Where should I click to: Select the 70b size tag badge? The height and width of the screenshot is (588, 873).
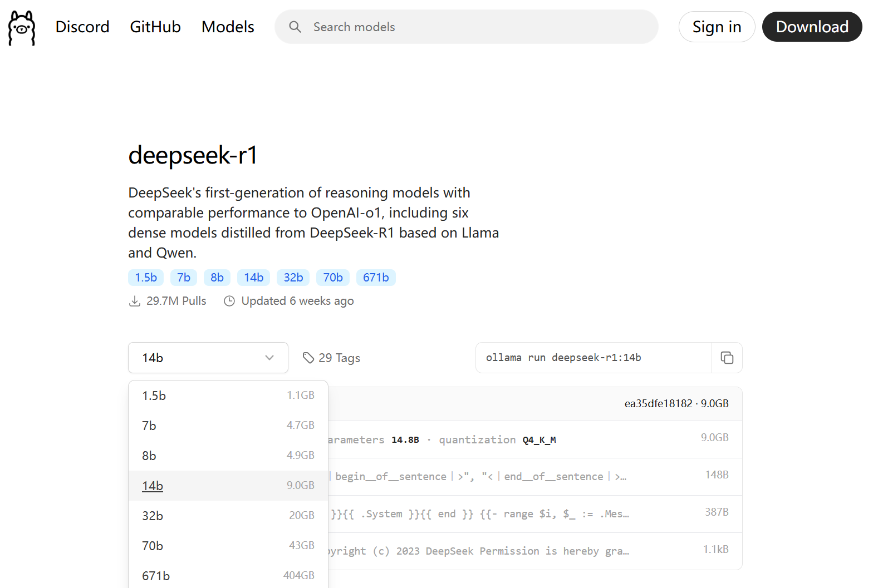(333, 278)
